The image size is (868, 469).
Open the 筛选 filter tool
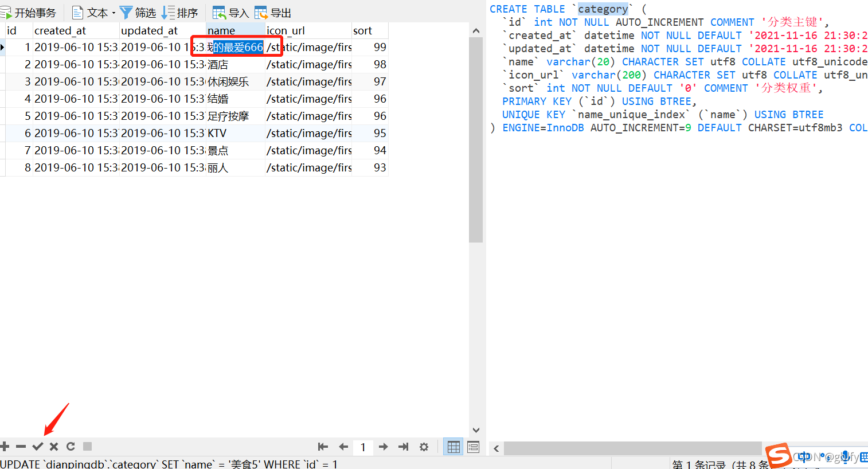(x=138, y=13)
